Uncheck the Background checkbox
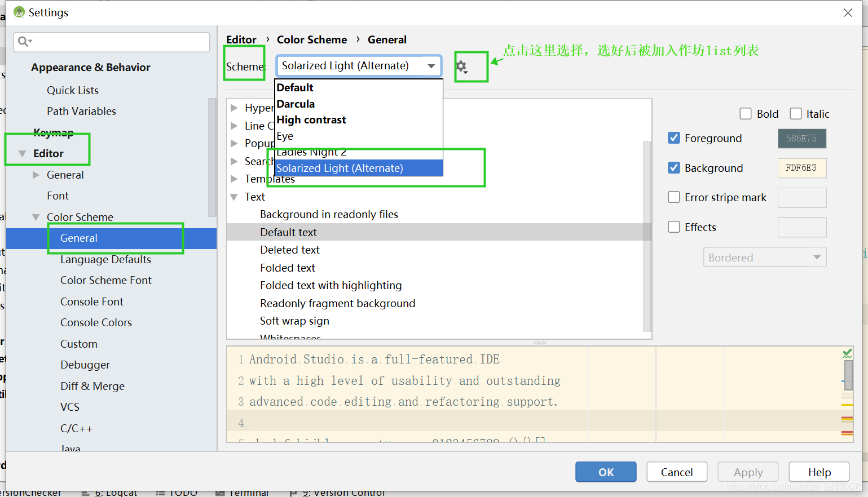This screenshot has width=868, height=497. [x=674, y=168]
